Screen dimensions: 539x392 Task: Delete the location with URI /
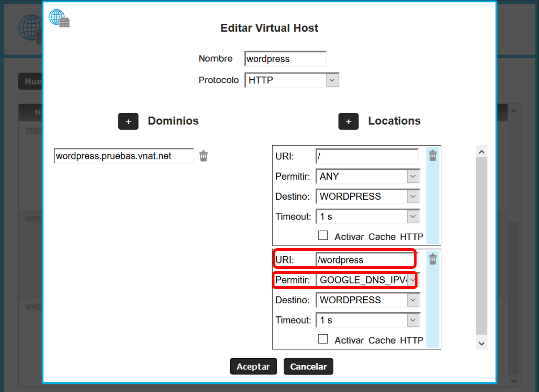coord(433,155)
